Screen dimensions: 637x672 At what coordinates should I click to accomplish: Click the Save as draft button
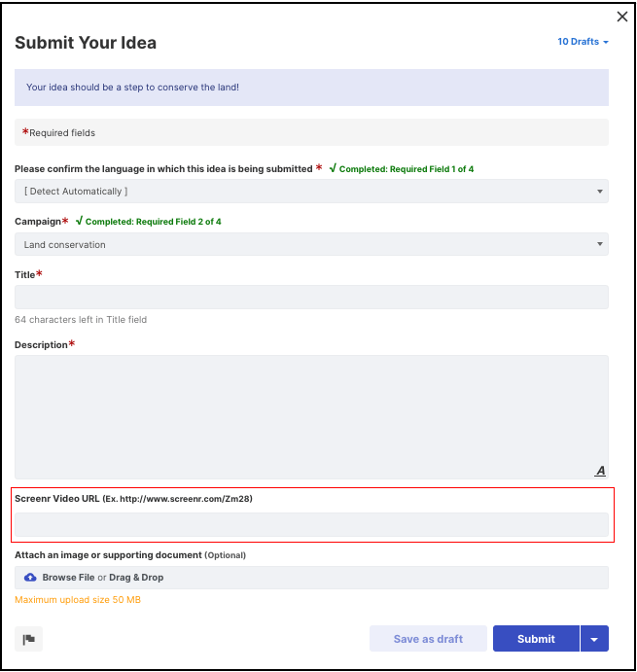click(x=428, y=639)
